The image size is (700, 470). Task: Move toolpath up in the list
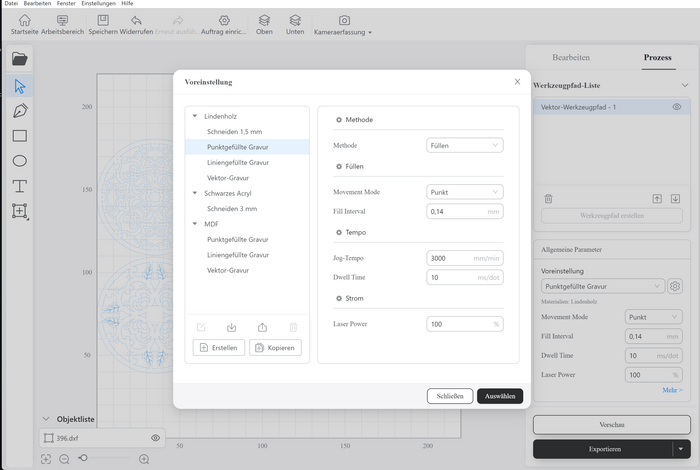click(657, 199)
